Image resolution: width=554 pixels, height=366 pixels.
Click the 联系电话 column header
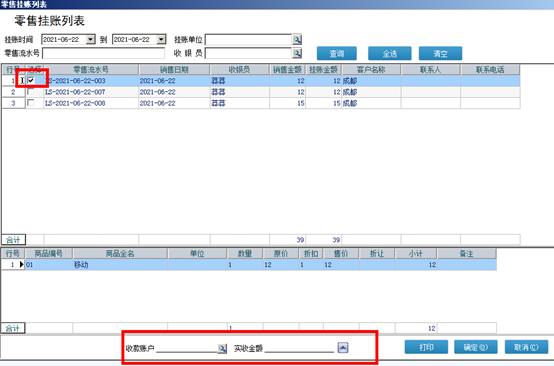click(490, 70)
